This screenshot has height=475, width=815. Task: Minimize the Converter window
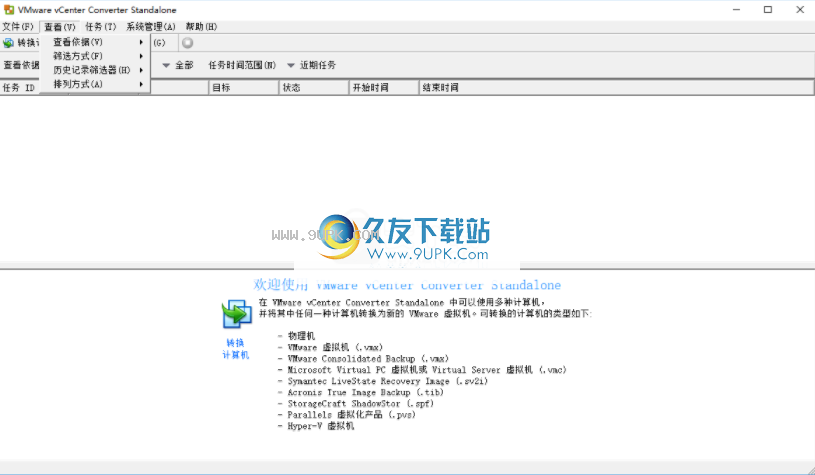click(x=737, y=10)
